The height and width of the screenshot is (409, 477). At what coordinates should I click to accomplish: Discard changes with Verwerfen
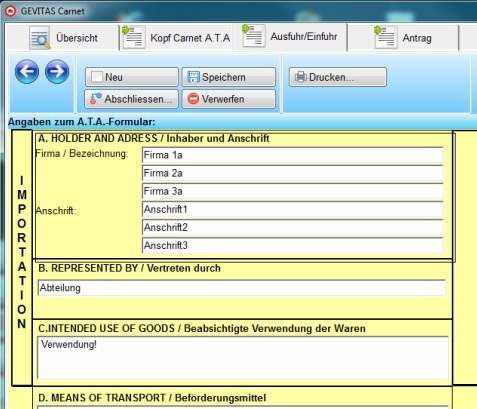coord(229,99)
